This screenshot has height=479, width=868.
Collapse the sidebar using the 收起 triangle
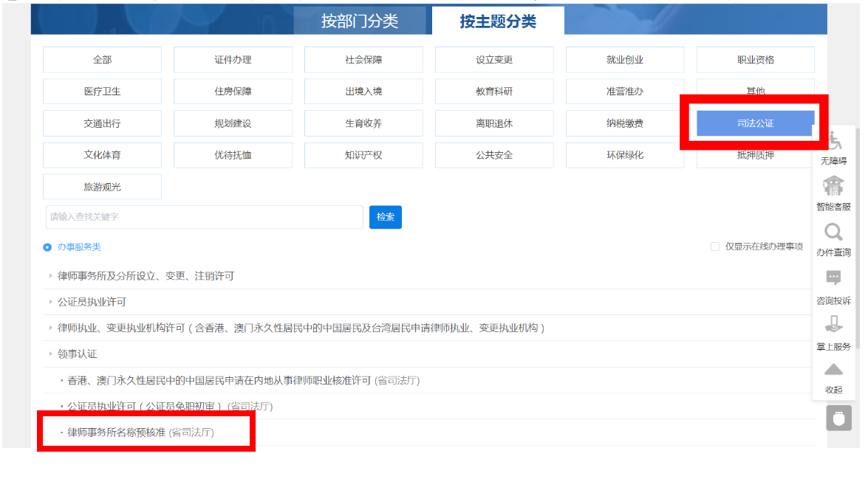pos(833,368)
